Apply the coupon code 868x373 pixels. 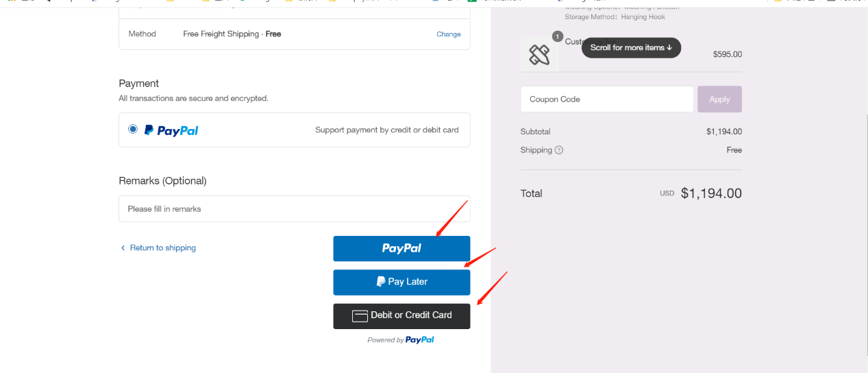click(719, 99)
